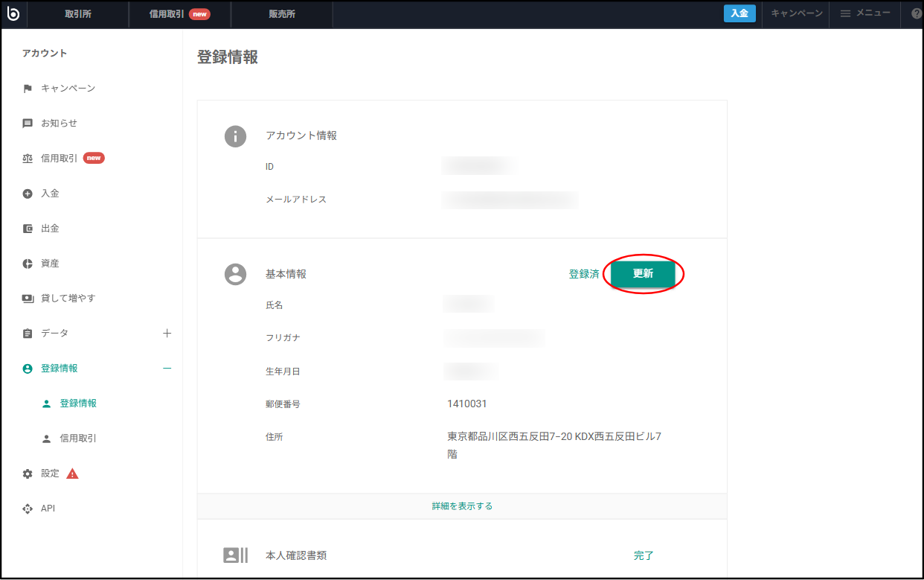Click the お知らせ speech bubble icon
Viewport: 924px width, 580px height.
click(x=28, y=123)
